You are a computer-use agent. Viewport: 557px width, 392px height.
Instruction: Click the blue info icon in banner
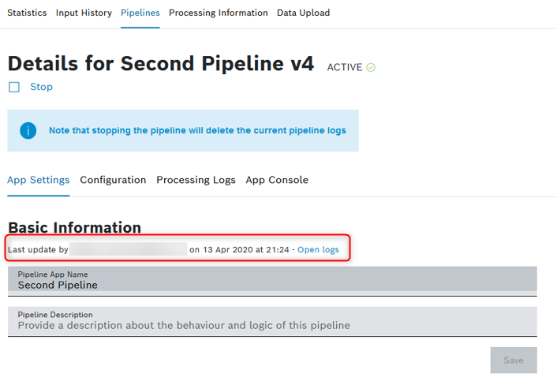pyautogui.click(x=28, y=131)
